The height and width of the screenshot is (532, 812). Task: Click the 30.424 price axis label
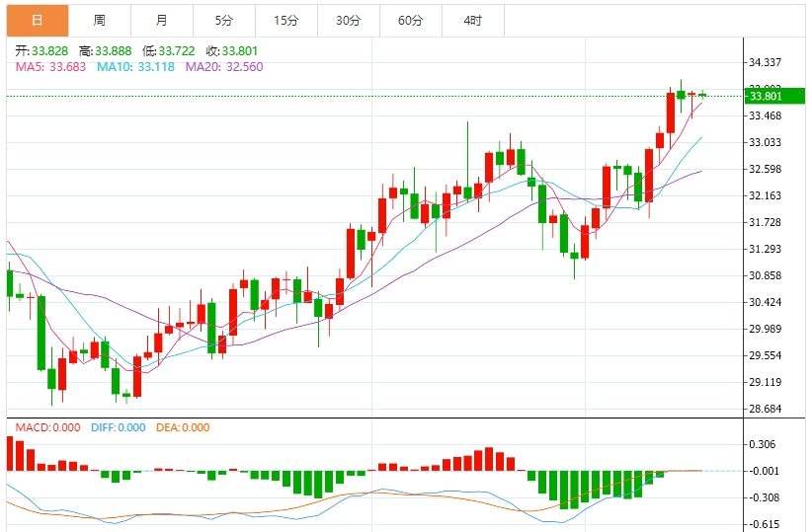[x=766, y=302]
